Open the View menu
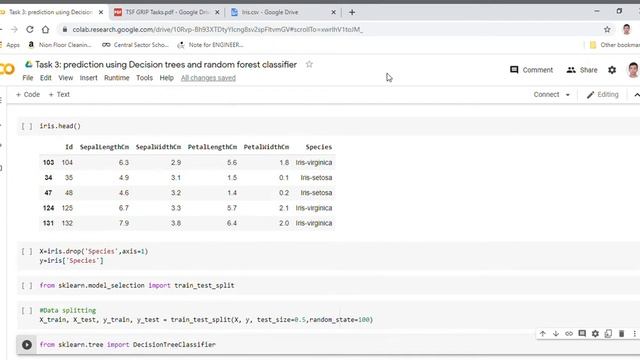Screen dimensions: 640x360 click(65, 78)
